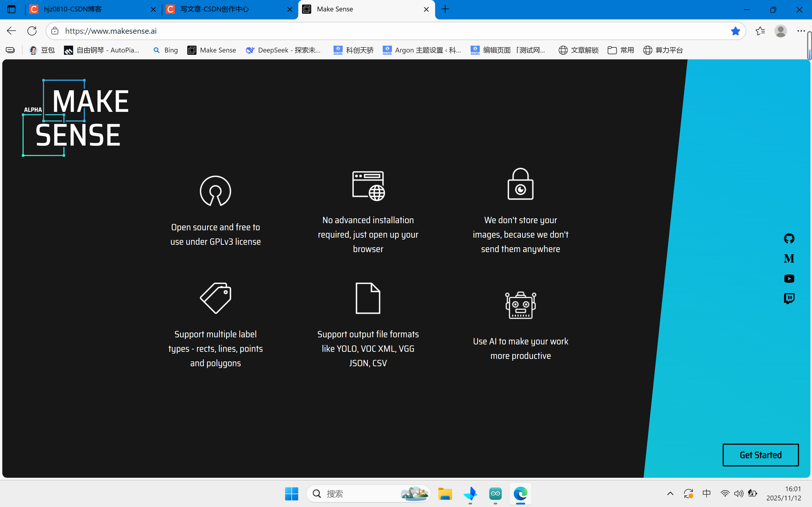Image resolution: width=812 pixels, height=507 pixels.
Task: Click the open source logo icon
Action: click(x=216, y=191)
